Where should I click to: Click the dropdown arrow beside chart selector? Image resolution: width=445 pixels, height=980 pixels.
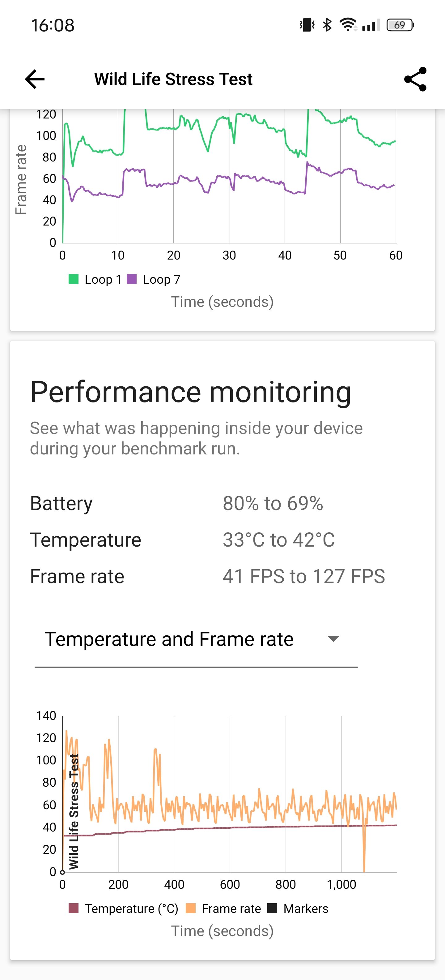333,639
